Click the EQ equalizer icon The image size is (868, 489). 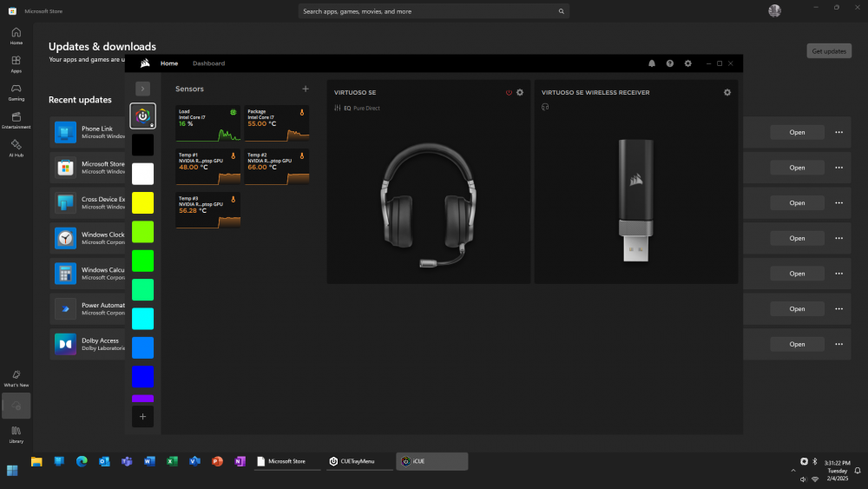coord(337,108)
